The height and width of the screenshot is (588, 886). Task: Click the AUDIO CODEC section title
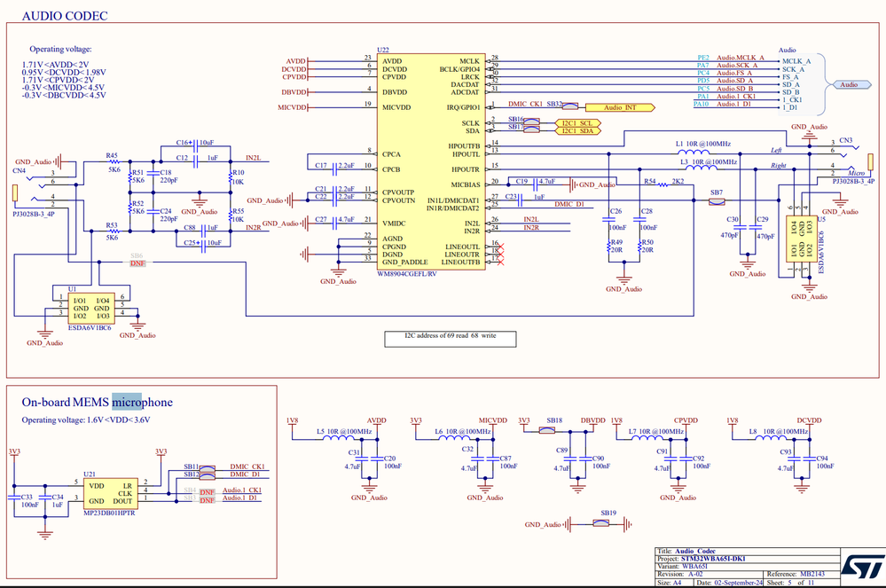click(x=65, y=16)
